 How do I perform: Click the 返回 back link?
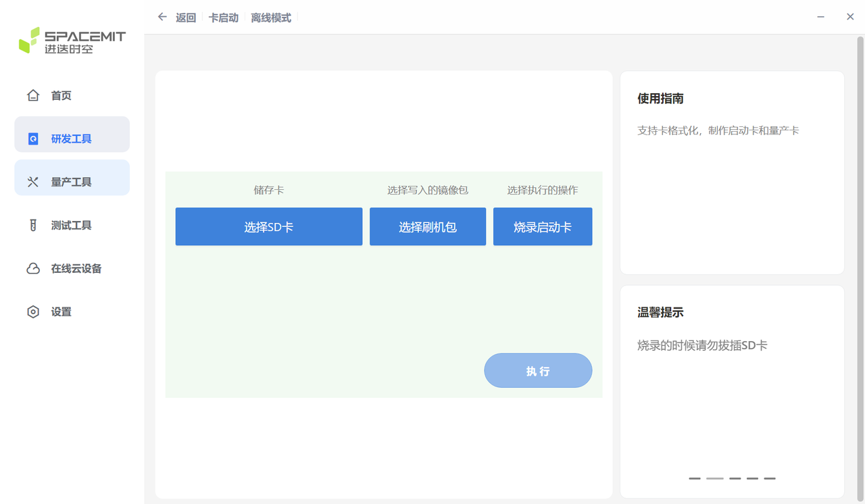pyautogui.click(x=184, y=17)
